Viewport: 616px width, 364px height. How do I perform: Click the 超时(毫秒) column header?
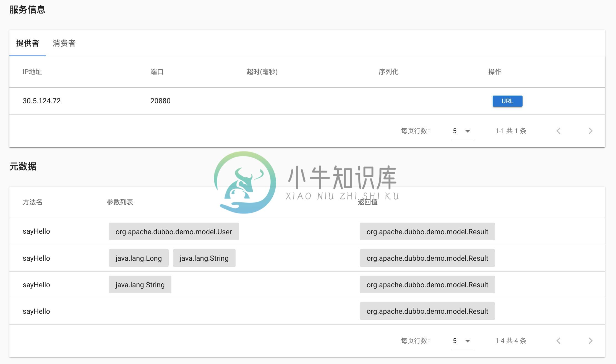coord(262,72)
